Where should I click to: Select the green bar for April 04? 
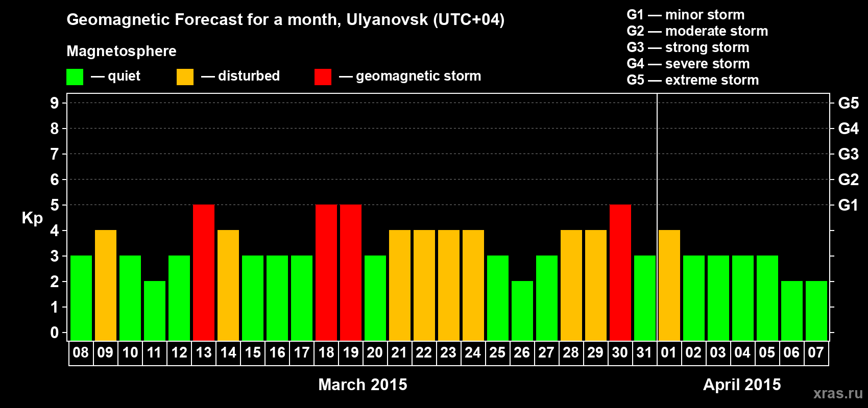coord(743,298)
